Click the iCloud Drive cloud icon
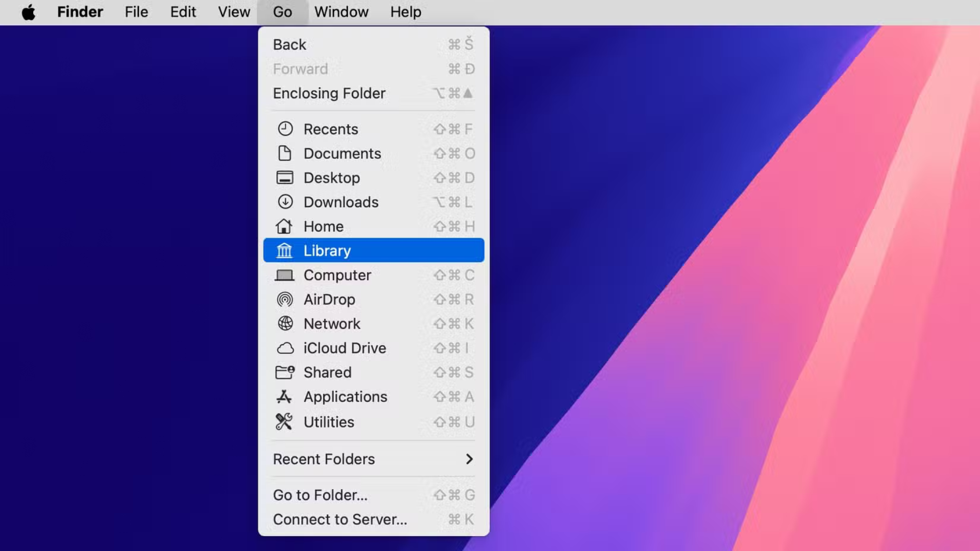 click(x=285, y=348)
